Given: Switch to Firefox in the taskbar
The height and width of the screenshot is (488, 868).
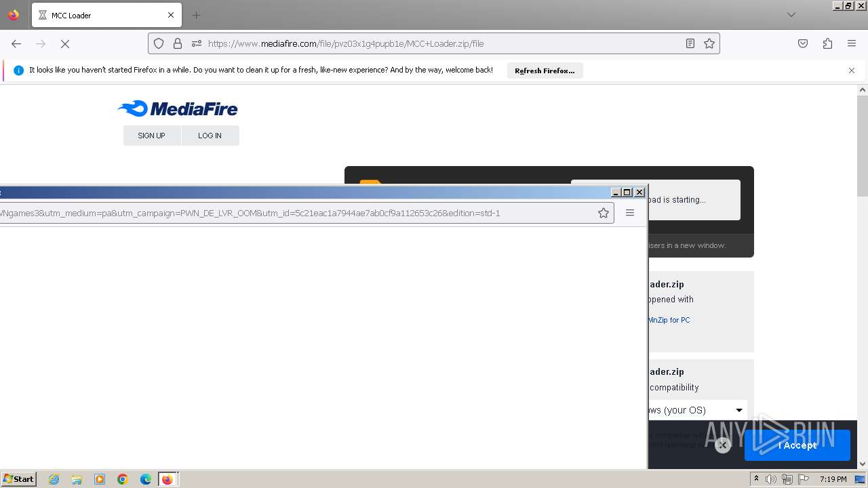Looking at the screenshot, I should 167,479.
